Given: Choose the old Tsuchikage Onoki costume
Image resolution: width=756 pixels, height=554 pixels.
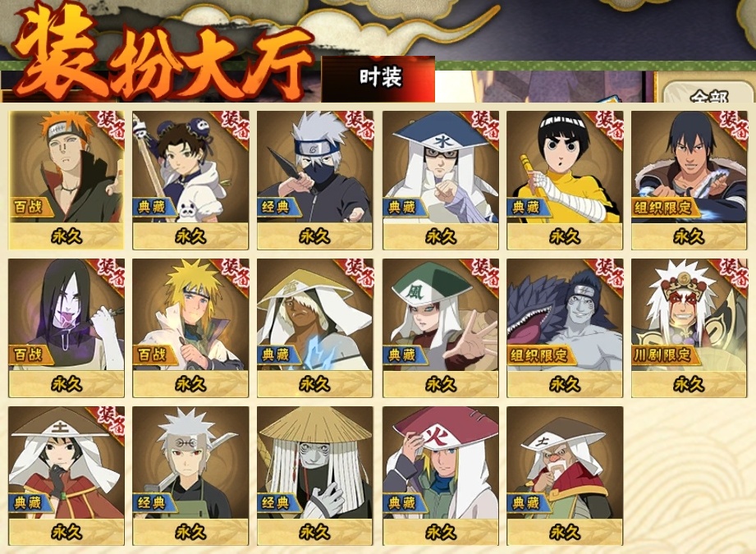Looking at the screenshot, I should [x=565, y=476].
